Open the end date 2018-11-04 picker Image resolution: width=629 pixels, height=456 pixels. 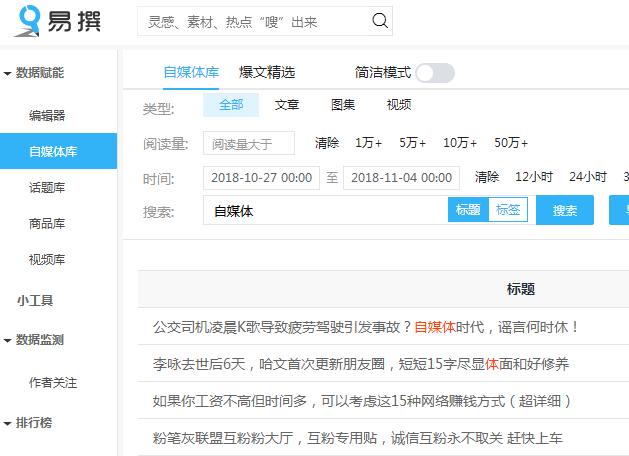click(402, 178)
